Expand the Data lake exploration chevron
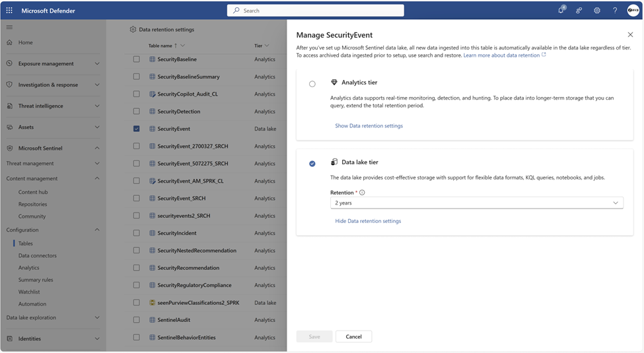The height and width of the screenshot is (353, 644). [97, 317]
